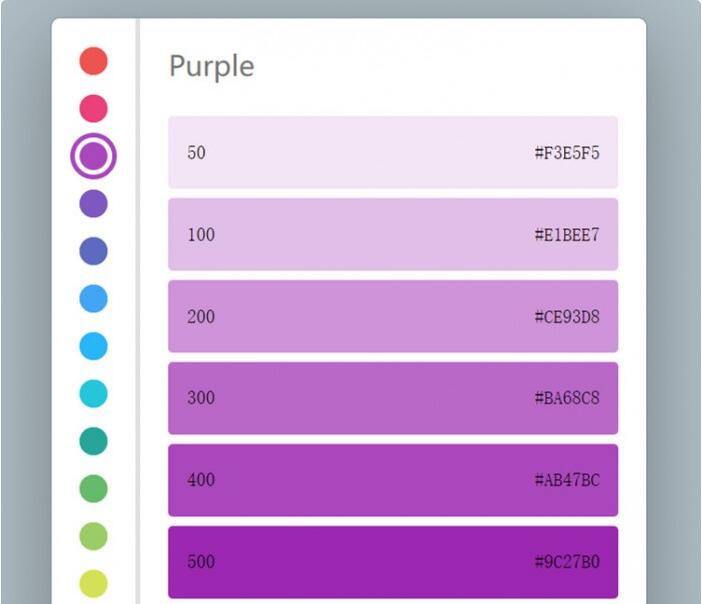This screenshot has height=604, width=702.
Task: Select the teal color circle
Action: (93, 440)
